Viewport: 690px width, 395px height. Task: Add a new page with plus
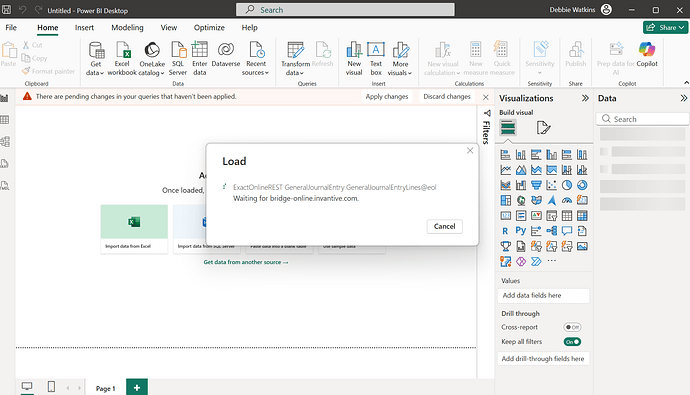point(137,387)
